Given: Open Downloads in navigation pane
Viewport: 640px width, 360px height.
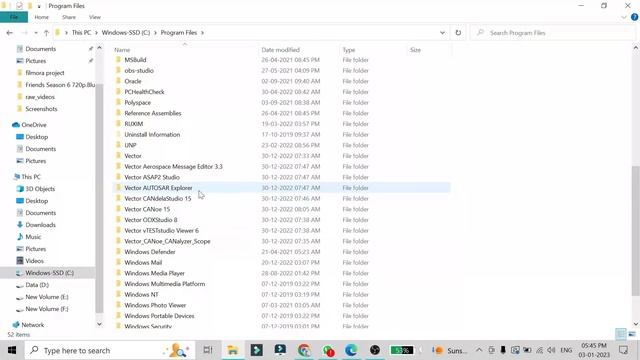Looking at the screenshot, I should click(x=40, y=225).
